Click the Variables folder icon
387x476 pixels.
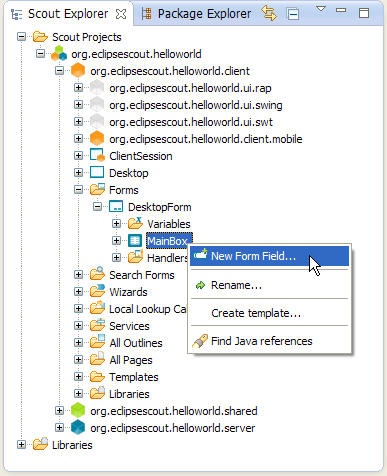coord(135,223)
